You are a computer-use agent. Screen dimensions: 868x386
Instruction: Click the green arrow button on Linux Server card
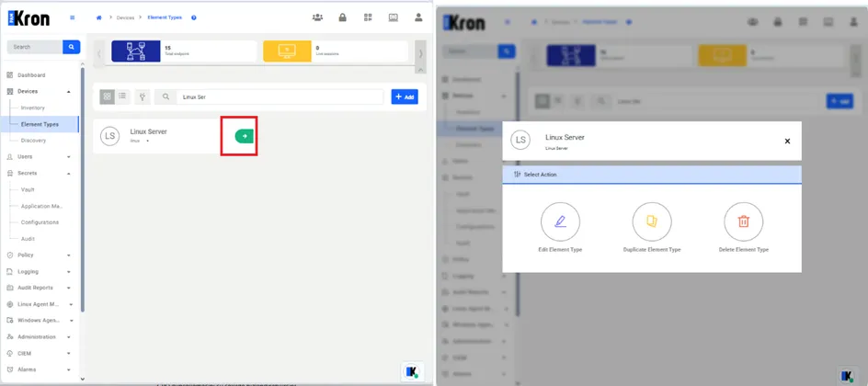coord(245,136)
